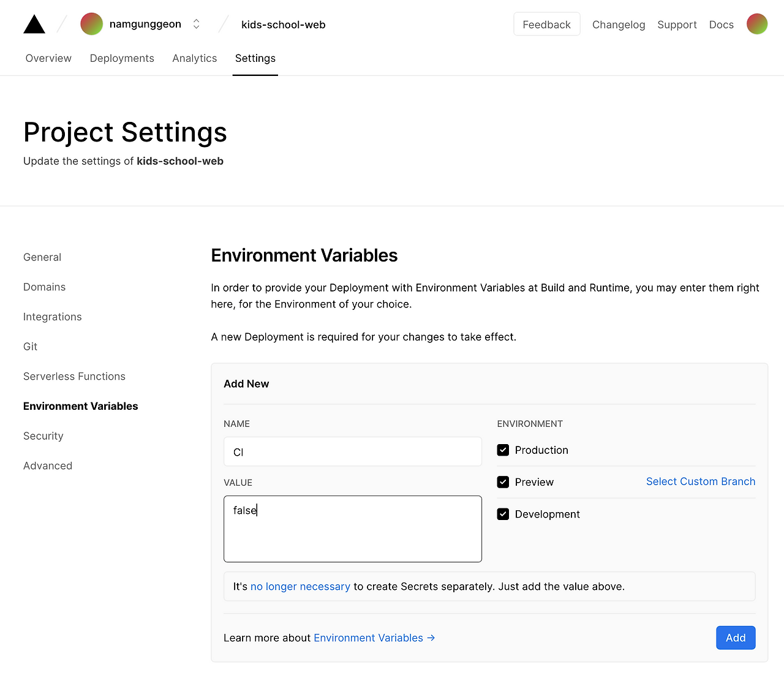Disable the Preview environment checkbox
Viewport: 784px width, 675px height.
pyautogui.click(x=503, y=482)
